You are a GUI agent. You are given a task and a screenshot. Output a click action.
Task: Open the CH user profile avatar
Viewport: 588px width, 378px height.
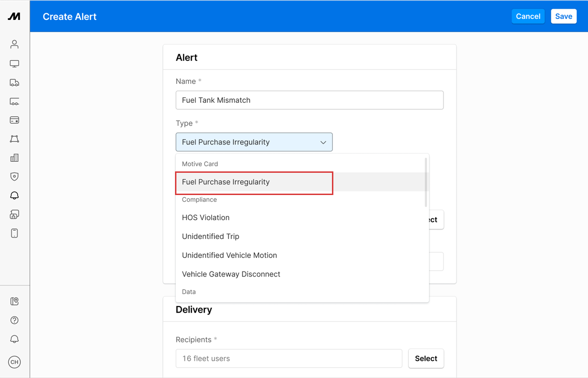pyautogui.click(x=14, y=362)
